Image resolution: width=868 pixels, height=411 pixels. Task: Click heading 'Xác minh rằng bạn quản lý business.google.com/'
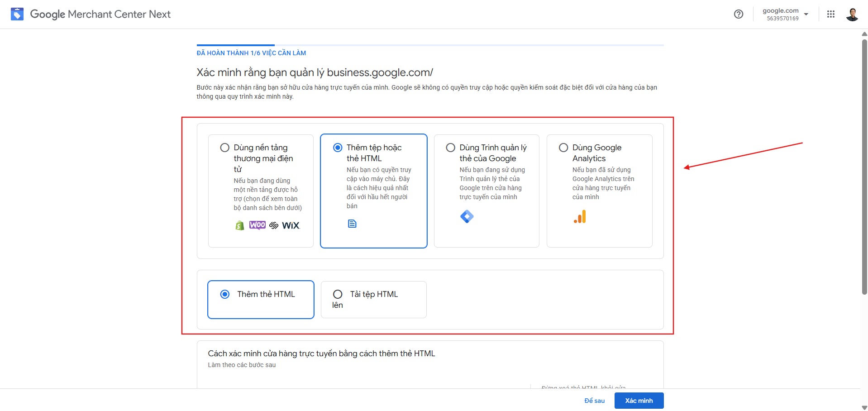pos(315,72)
